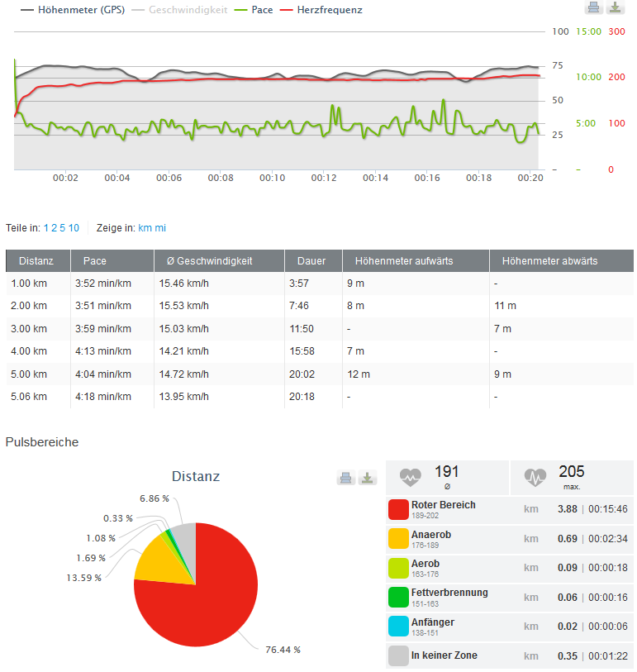Screen dimensions: 637x672
Task: Hide the Pace series in legend
Action: pyautogui.click(x=254, y=10)
